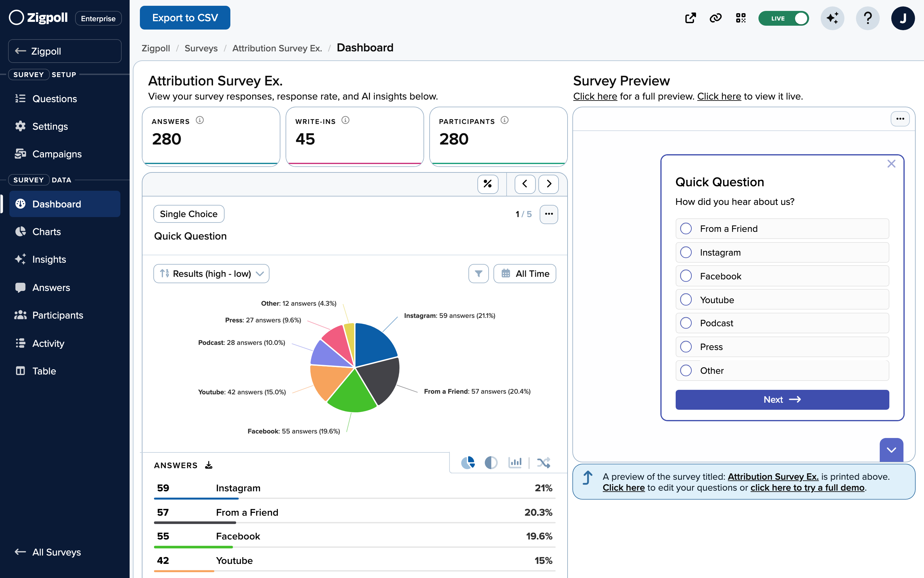Open Participants in the sidebar
924x578 pixels.
[65, 315]
